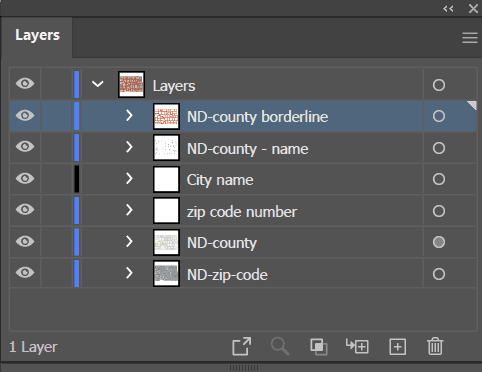The image size is (482, 372).
Task: Select the ND-zip-code layer name
Action: [227, 275]
